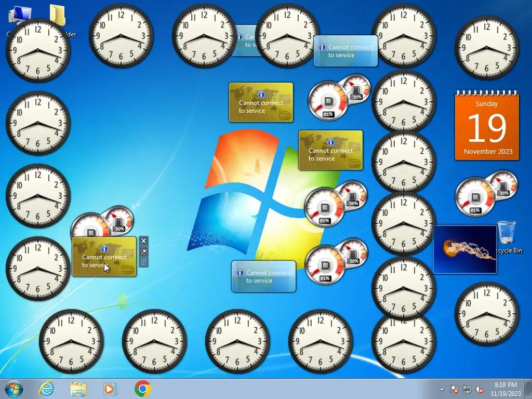Click Larger size button on hovered gadget
This screenshot has height=399, width=532.
(143, 252)
